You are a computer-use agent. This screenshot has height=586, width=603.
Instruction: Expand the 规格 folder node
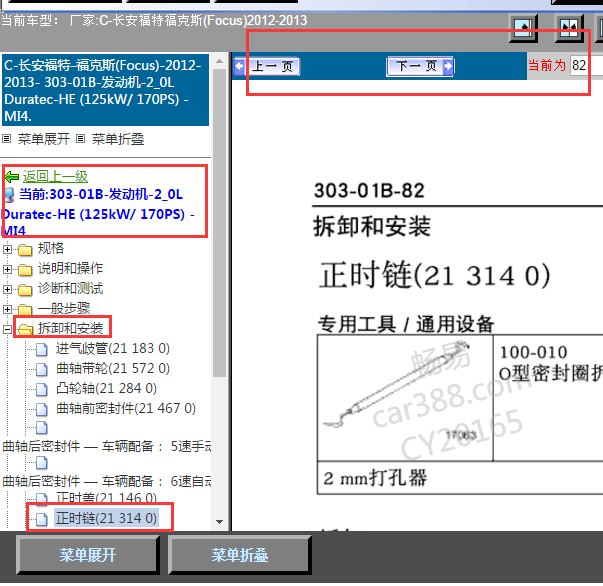7,249
